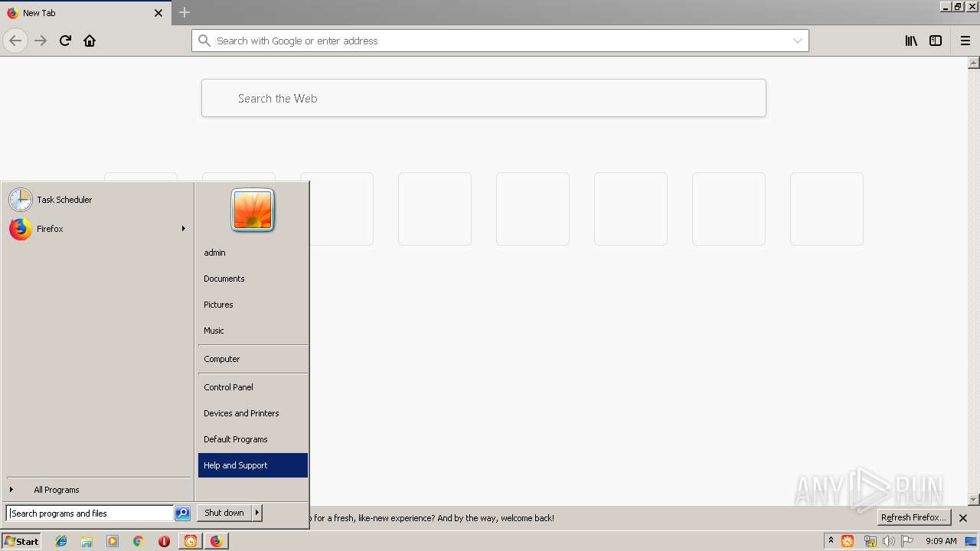Open the Firefox hamburger menu
The height and width of the screenshot is (551, 980).
(x=965, y=41)
